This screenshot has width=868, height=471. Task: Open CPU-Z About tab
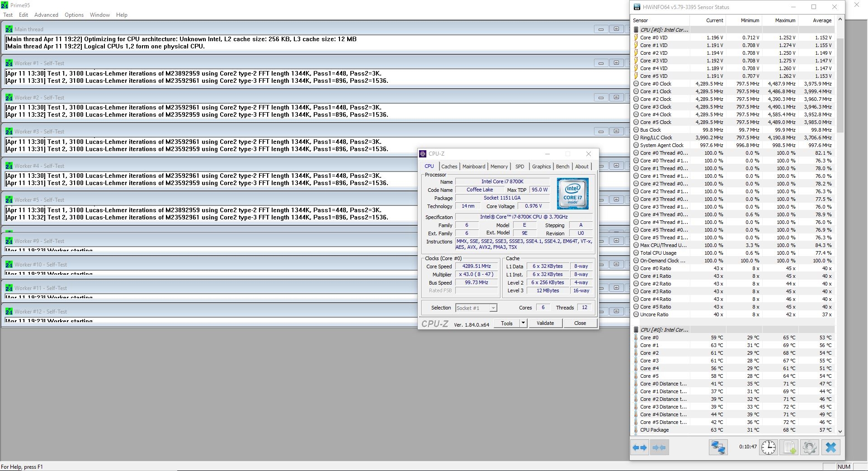point(582,167)
